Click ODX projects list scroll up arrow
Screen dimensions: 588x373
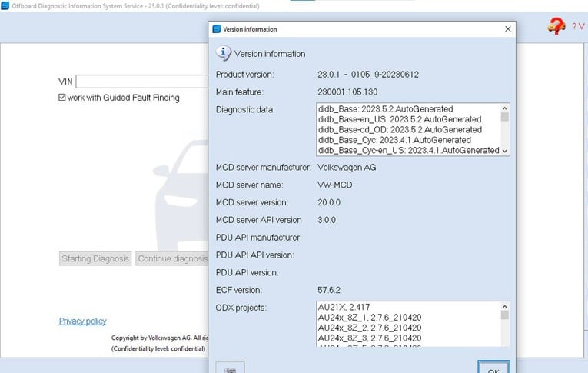click(505, 306)
